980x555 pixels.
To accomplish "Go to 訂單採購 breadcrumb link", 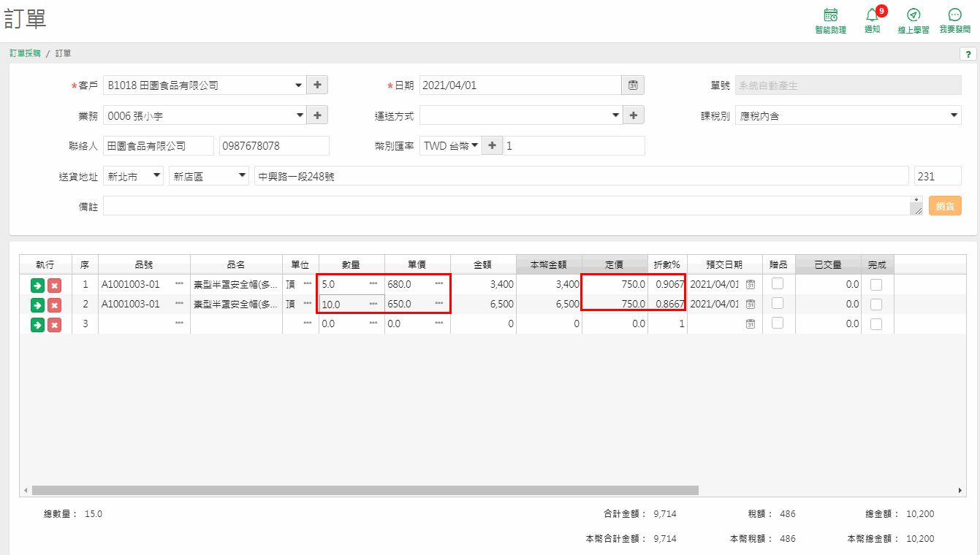I will tap(26, 54).
